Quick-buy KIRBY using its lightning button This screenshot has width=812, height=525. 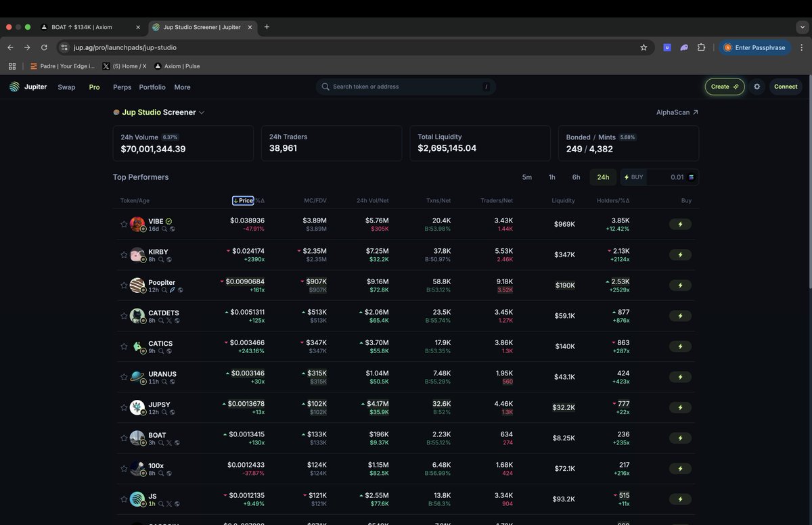pos(680,255)
